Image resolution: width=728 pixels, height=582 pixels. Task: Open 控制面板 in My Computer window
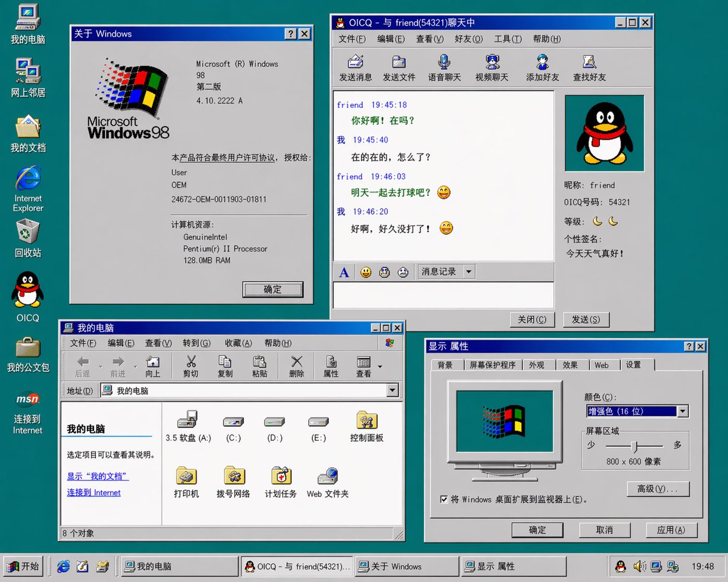[x=367, y=427]
